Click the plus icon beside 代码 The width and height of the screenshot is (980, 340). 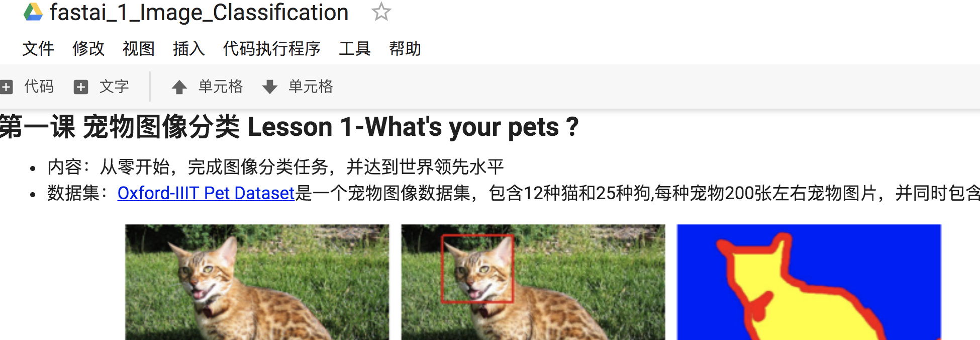pos(6,87)
